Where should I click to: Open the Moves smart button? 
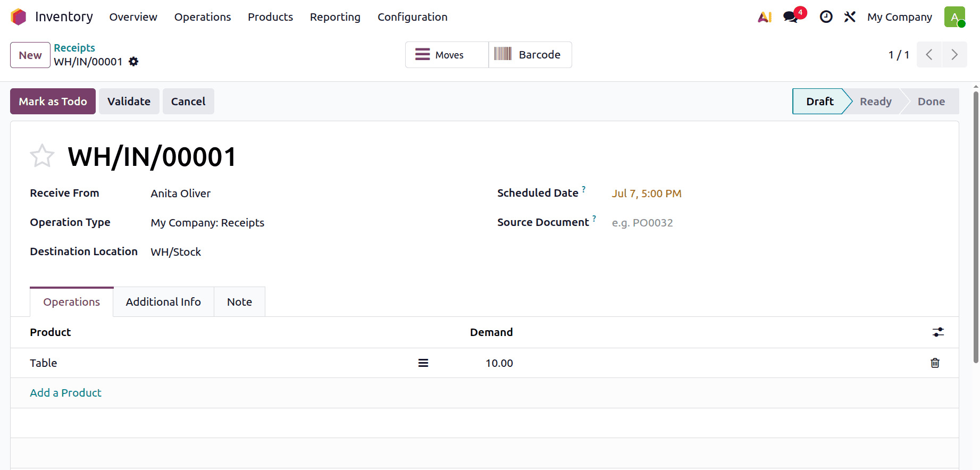coord(447,55)
